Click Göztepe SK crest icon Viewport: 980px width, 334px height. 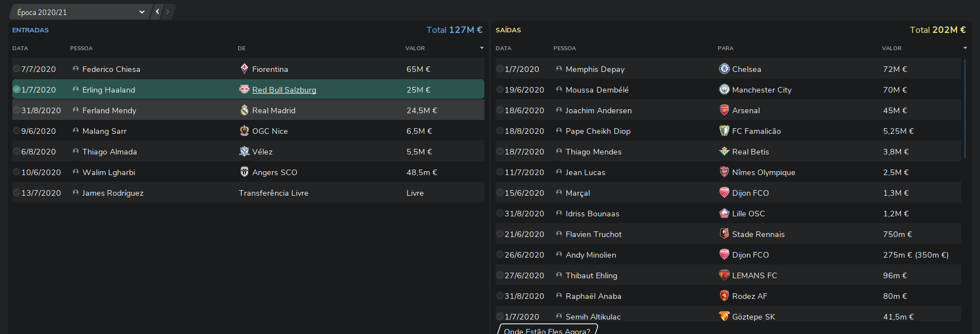click(x=724, y=316)
